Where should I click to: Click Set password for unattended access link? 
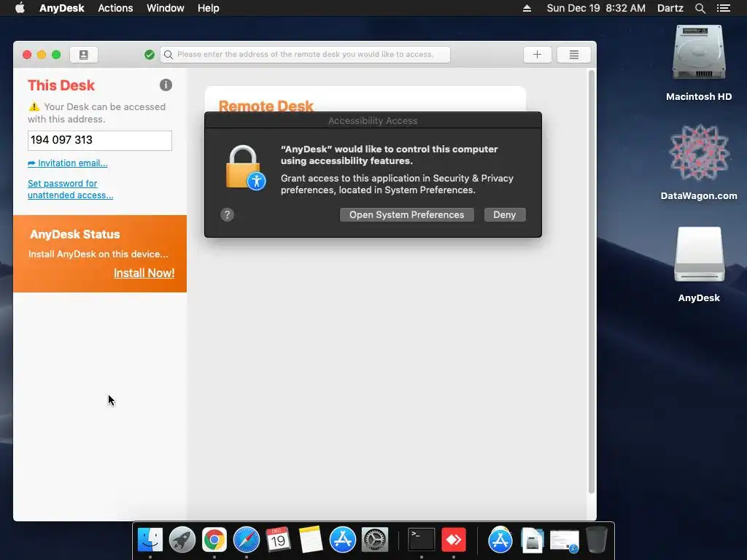[x=70, y=190]
